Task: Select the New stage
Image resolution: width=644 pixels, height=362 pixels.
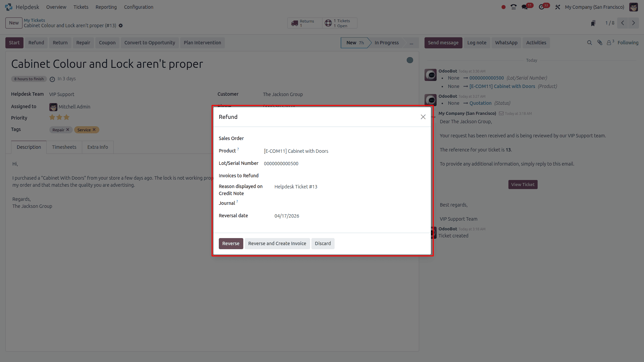Action: click(355, 43)
